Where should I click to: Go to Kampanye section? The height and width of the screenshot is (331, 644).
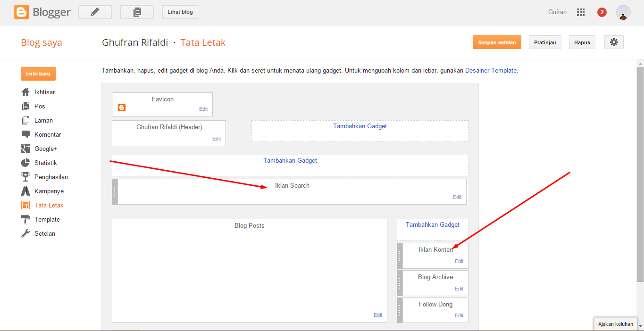point(49,191)
